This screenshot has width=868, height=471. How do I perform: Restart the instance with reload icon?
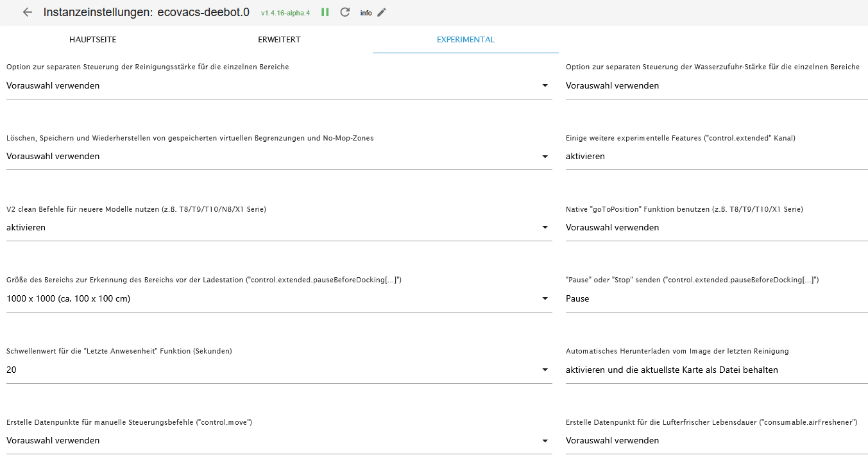(345, 12)
